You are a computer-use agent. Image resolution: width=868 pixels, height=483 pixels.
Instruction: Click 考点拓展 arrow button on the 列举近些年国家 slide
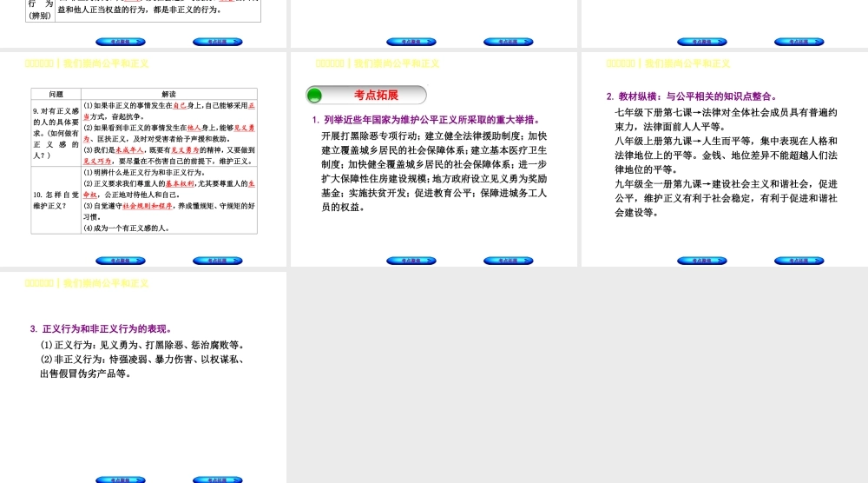(508, 261)
